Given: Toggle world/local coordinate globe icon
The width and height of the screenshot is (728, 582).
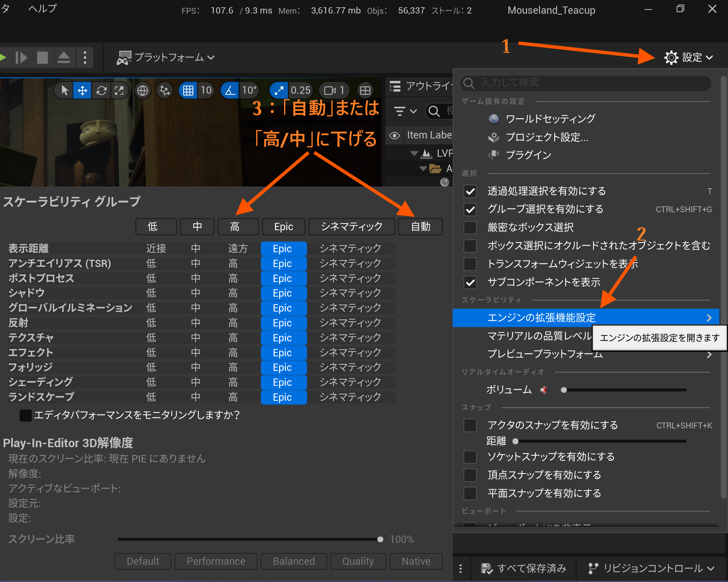Looking at the screenshot, I should [142, 90].
